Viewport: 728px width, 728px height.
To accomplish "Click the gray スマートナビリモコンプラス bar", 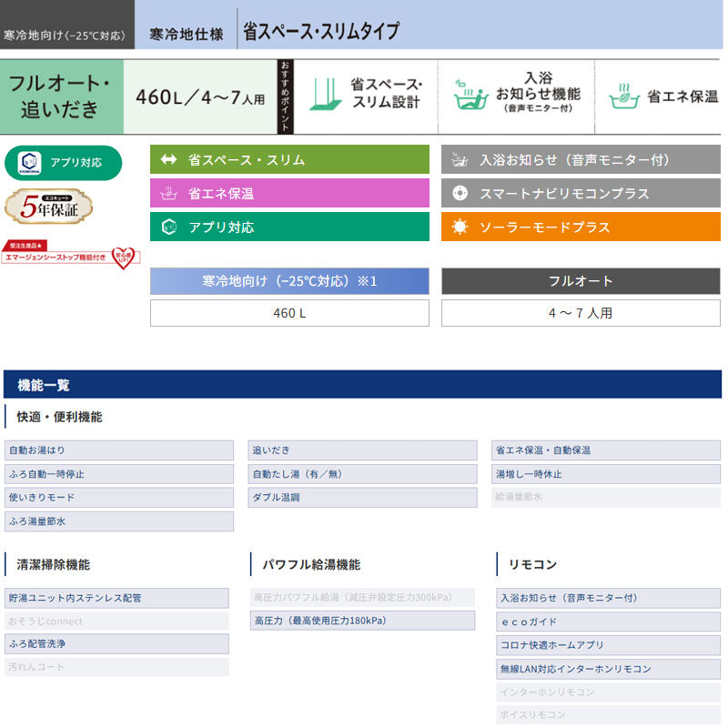I will click(x=581, y=193).
